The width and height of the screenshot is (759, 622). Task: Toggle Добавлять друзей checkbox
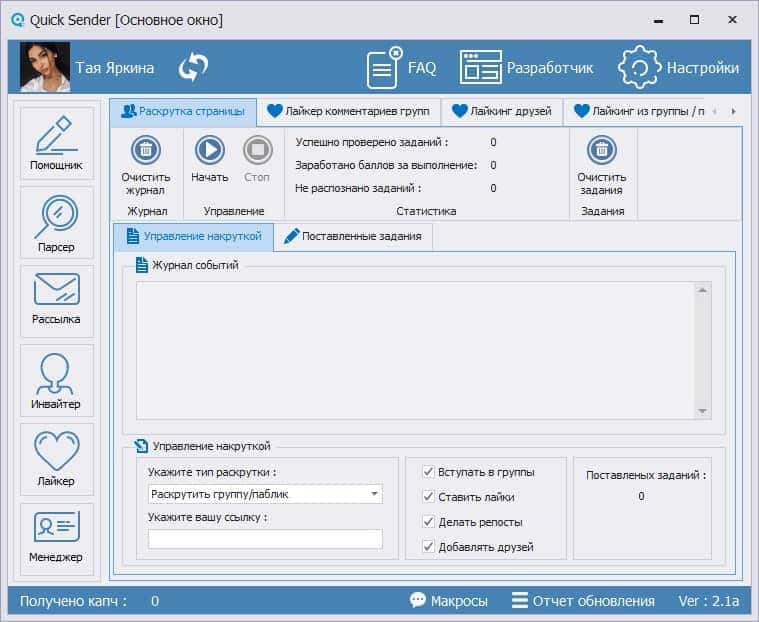(428, 547)
